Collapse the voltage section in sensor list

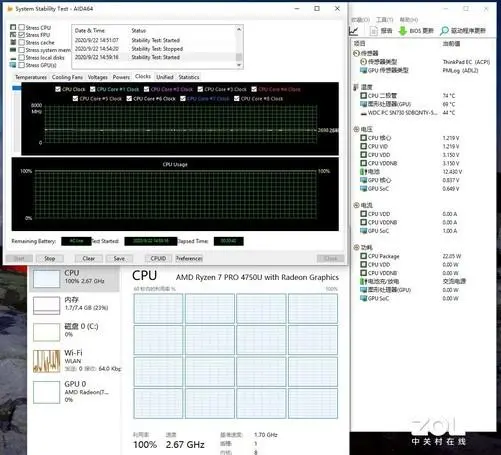356,129
